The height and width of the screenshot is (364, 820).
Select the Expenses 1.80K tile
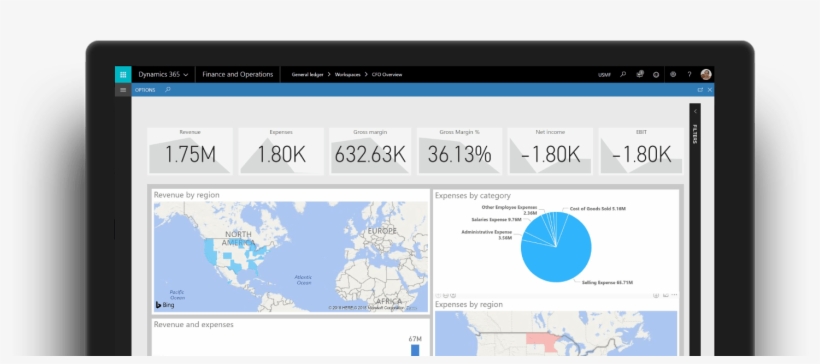pos(281,151)
